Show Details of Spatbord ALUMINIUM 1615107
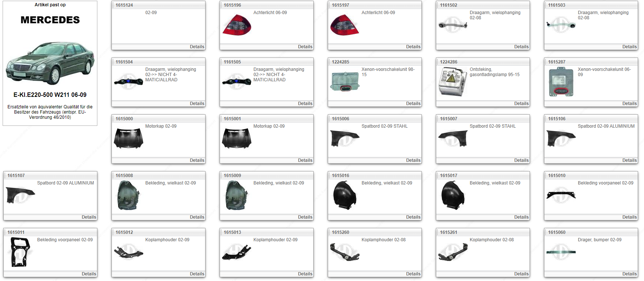Viewport: 644px width, 281px height. pyautogui.click(x=89, y=217)
